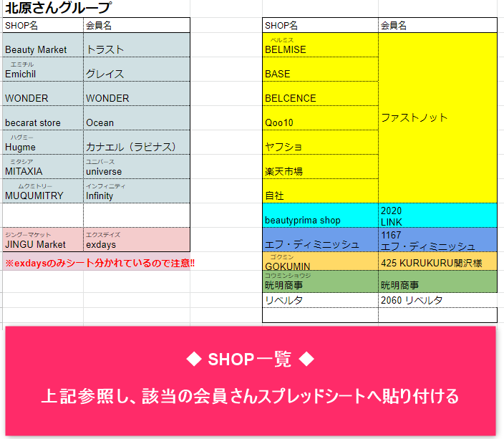Screen dimensions: 504x439
Task: Select the BELMISE shop cell
Action: [x=320, y=44]
